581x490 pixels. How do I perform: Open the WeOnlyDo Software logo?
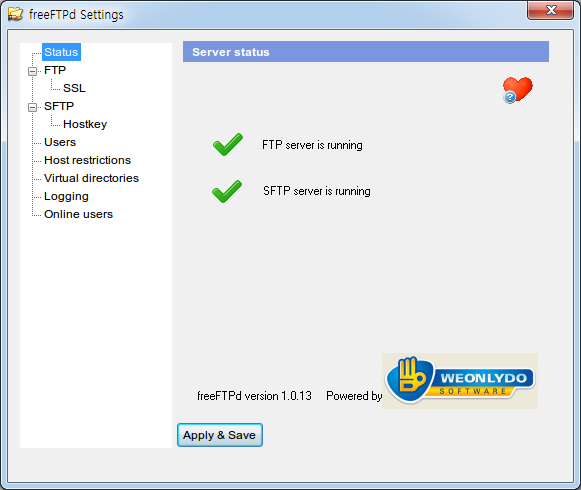[x=460, y=381]
